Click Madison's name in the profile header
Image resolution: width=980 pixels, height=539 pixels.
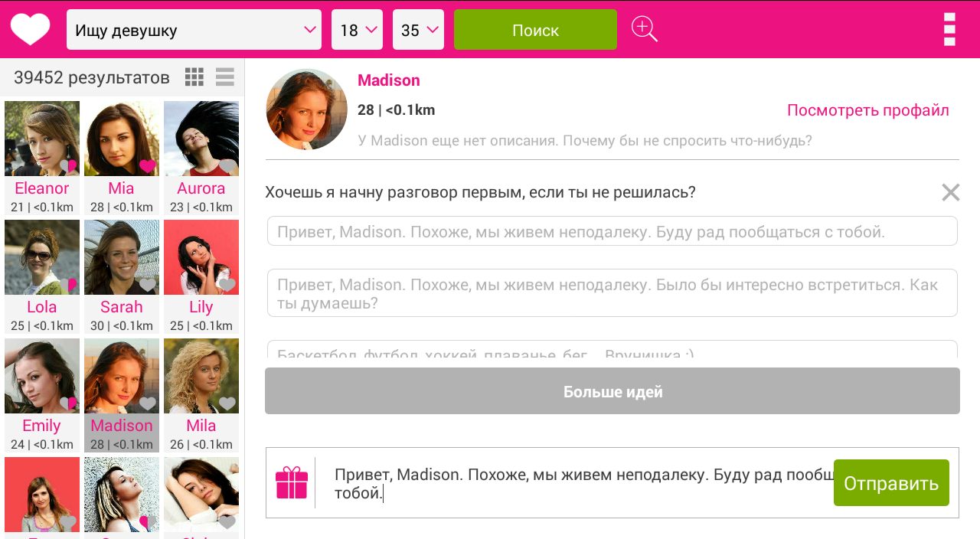click(389, 80)
